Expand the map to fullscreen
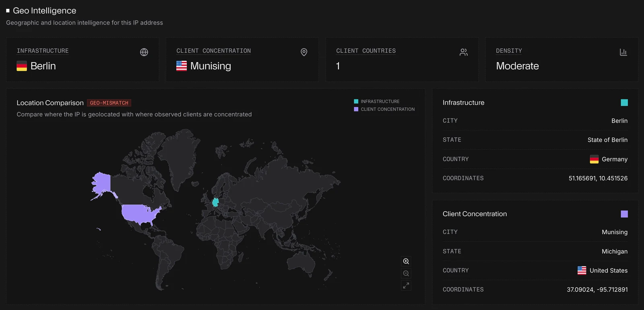Screen dimensions: 644x310 coord(406,285)
